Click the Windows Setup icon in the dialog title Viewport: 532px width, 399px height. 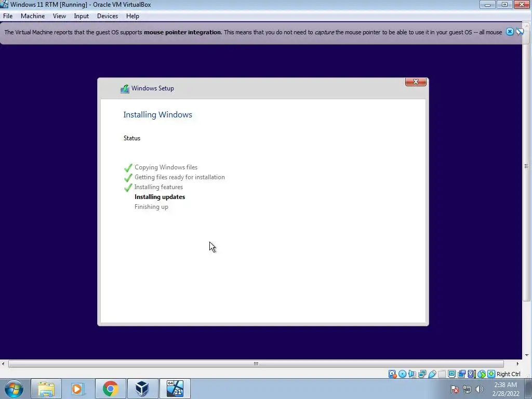click(x=125, y=88)
